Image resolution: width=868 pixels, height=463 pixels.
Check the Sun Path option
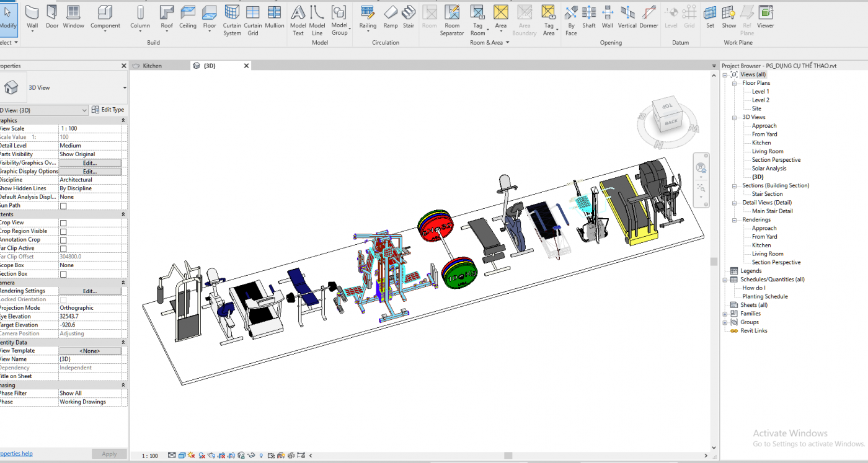[x=63, y=206]
